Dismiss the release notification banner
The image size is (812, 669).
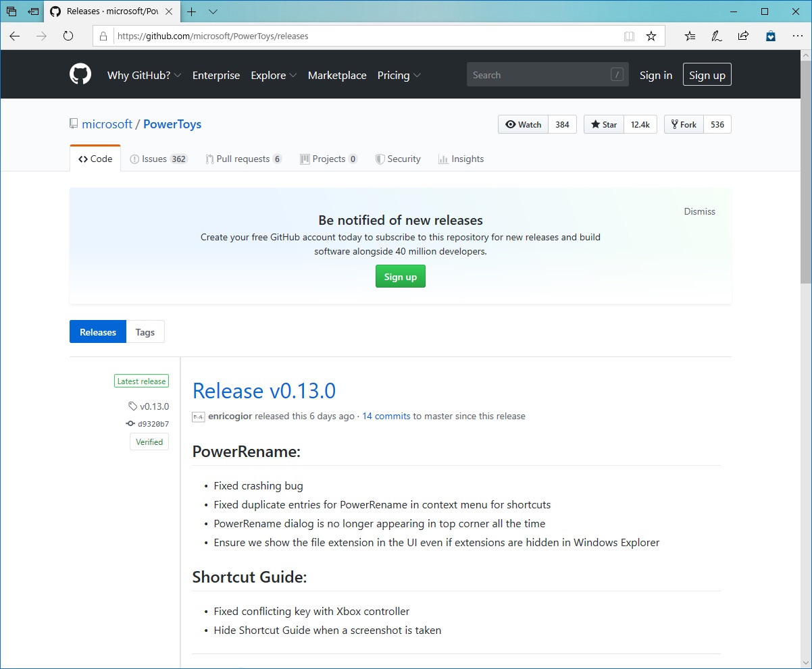699,211
